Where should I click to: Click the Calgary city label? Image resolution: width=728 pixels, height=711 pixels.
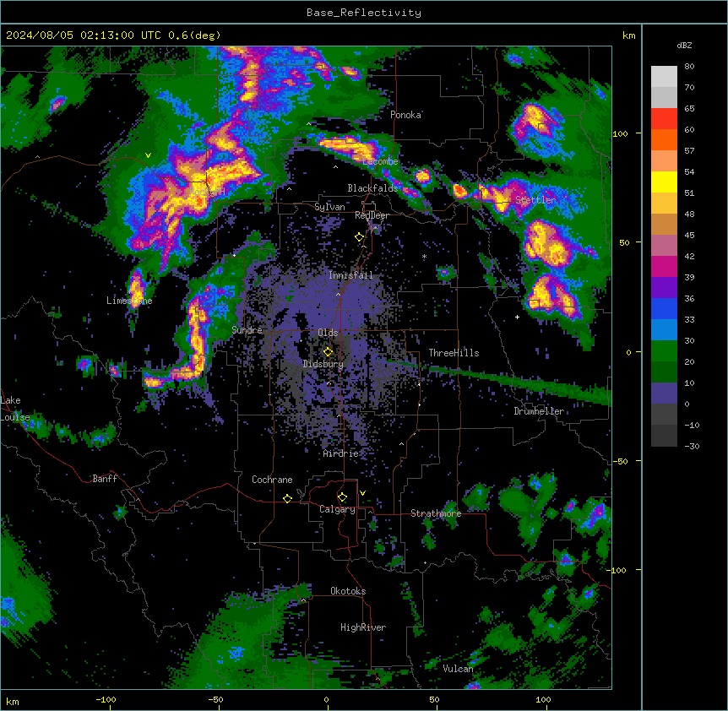(338, 509)
